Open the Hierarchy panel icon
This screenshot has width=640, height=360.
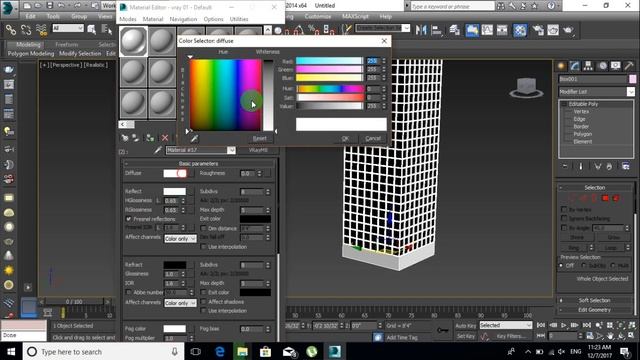(588, 66)
